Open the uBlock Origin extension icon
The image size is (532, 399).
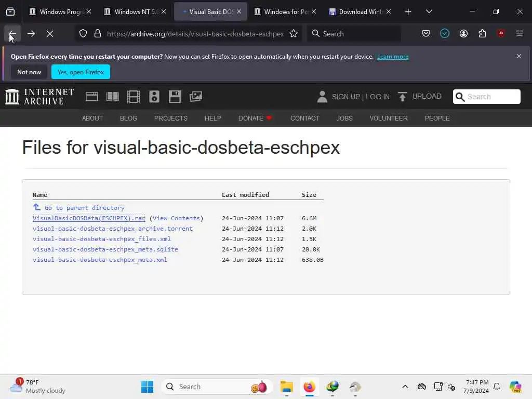501,33
